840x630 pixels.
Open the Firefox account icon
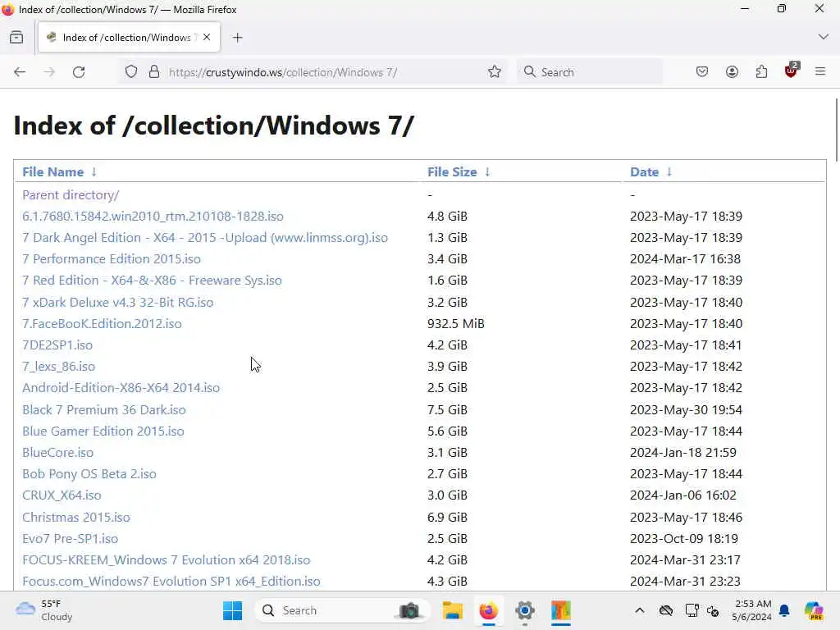point(732,72)
